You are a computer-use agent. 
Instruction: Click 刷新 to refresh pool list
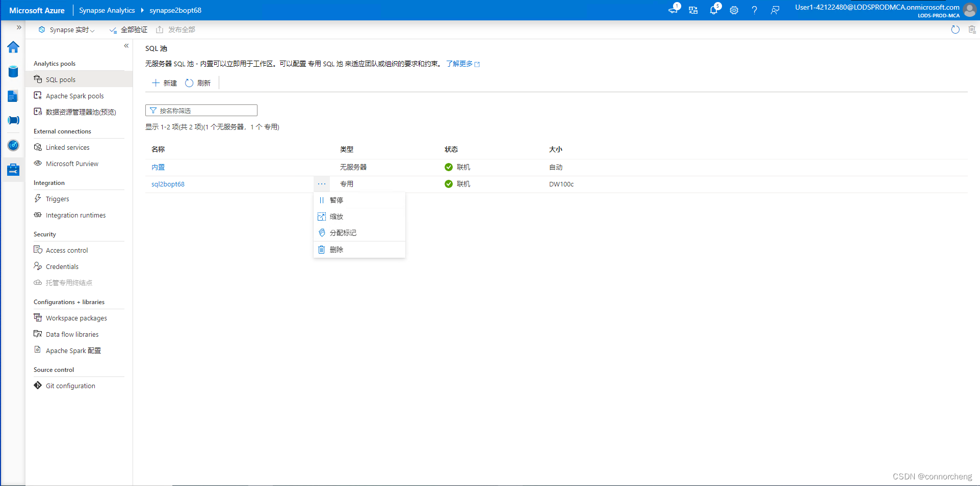(198, 83)
